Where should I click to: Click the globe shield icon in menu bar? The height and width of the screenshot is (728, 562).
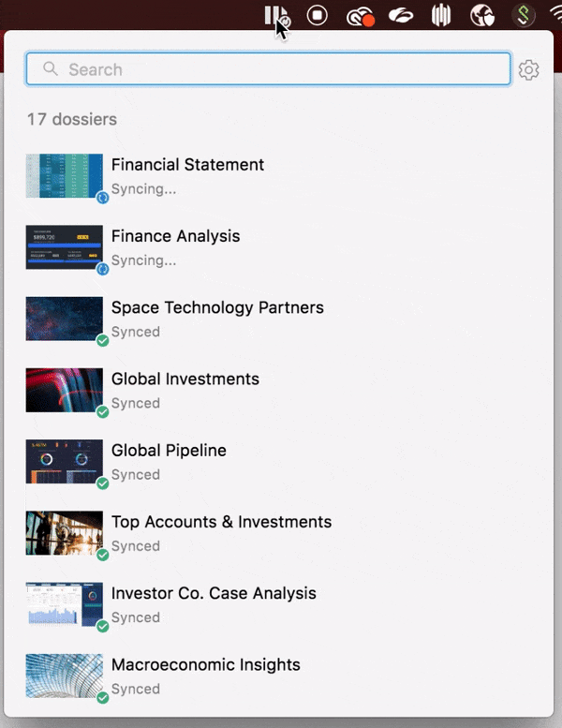[482, 15]
